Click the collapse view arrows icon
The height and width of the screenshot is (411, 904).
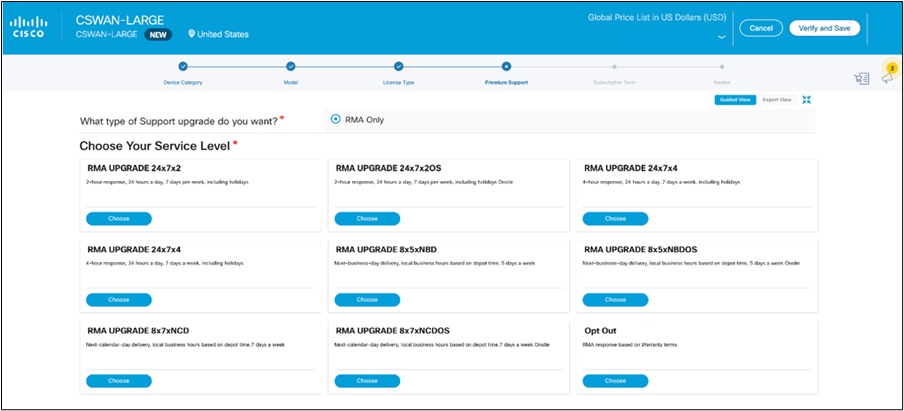[x=807, y=100]
